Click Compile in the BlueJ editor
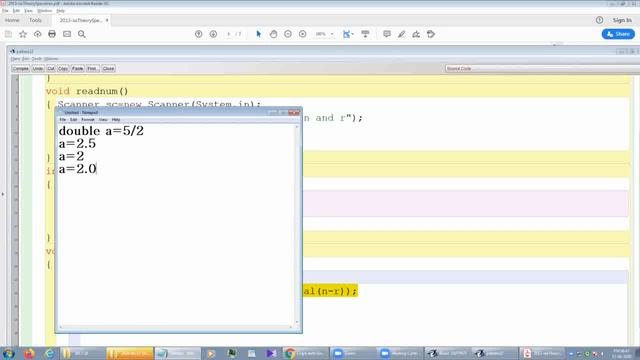640x360 pixels. 20,69
